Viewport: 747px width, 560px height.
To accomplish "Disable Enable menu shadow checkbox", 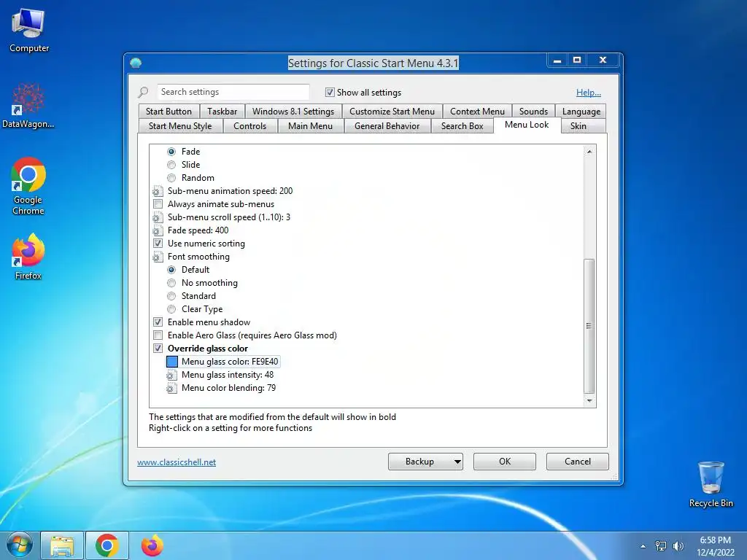I will [x=158, y=322].
